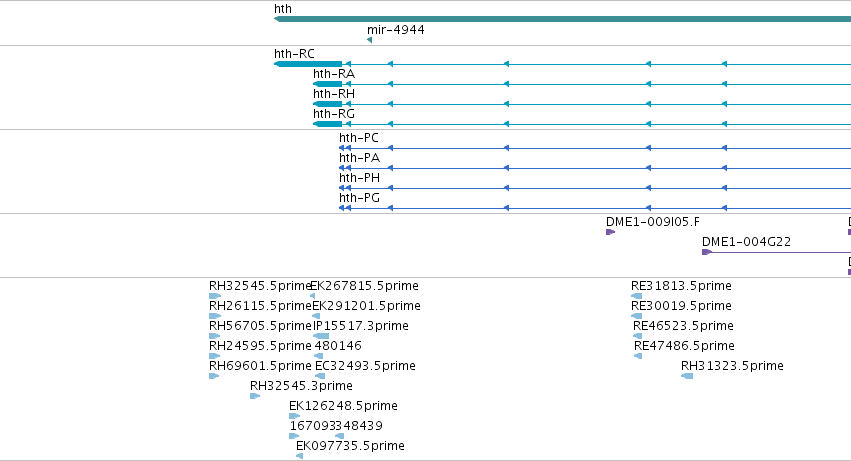The width and height of the screenshot is (851, 461).
Task: Open the RE46523.5prime EST label
Action: click(x=683, y=326)
